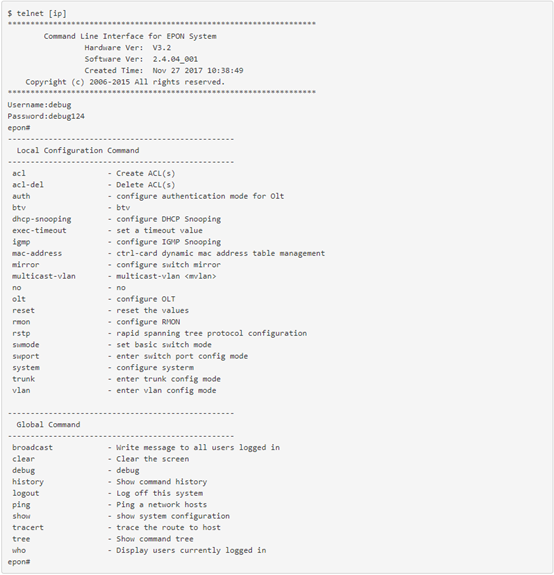
Task: Click the Password:debug124 text
Action: tap(46, 116)
